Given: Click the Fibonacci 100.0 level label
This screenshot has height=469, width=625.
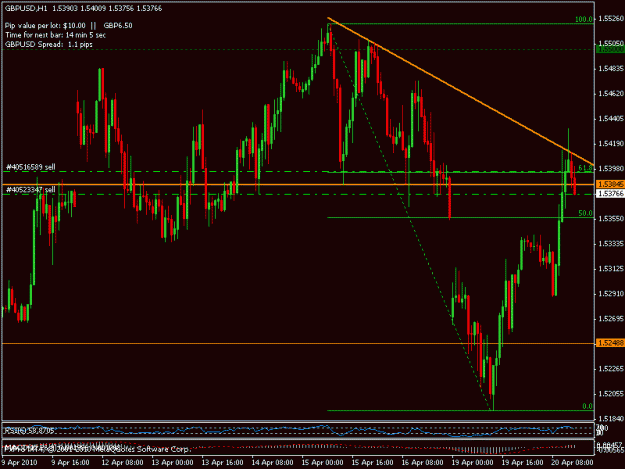Looking at the screenshot, I should click(584, 19).
